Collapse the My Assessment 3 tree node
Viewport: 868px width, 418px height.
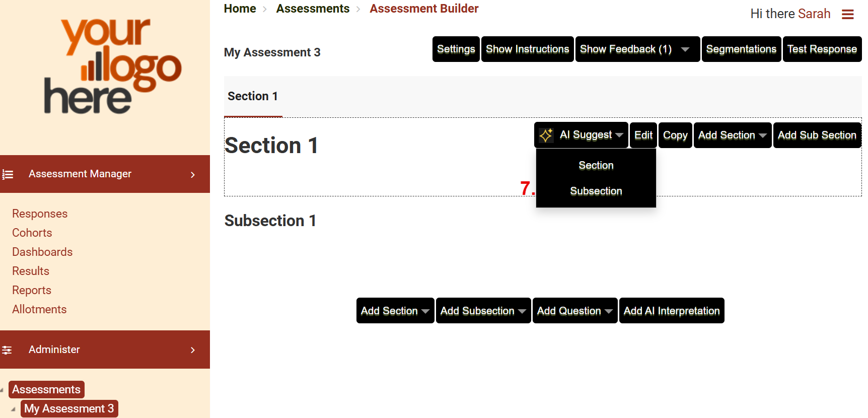(x=13, y=409)
